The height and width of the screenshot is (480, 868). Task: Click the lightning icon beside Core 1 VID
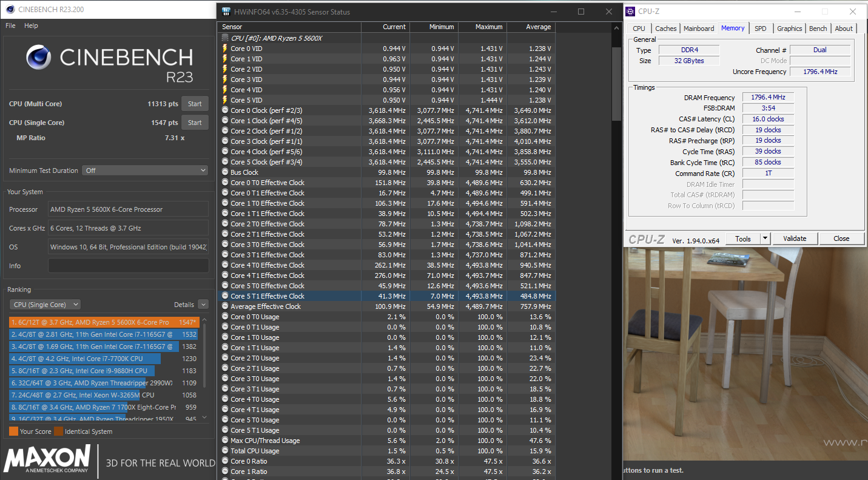coord(225,59)
